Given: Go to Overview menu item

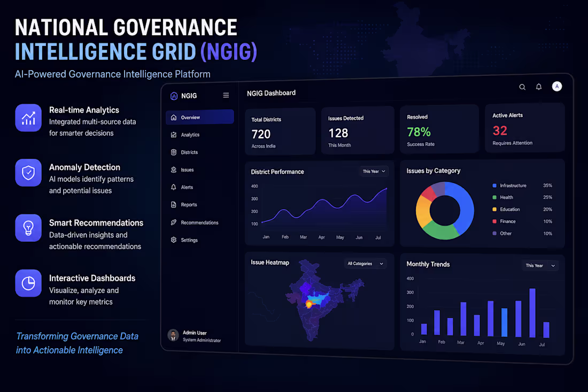Looking at the screenshot, I should pos(200,117).
